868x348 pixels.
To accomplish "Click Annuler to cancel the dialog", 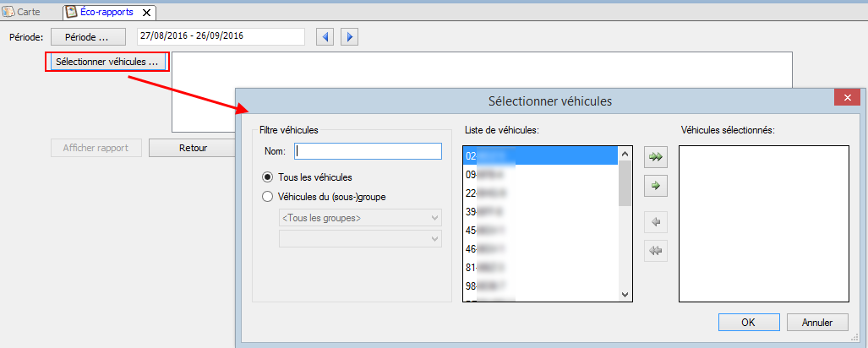I will pyautogui.click(x=816, y=322).
